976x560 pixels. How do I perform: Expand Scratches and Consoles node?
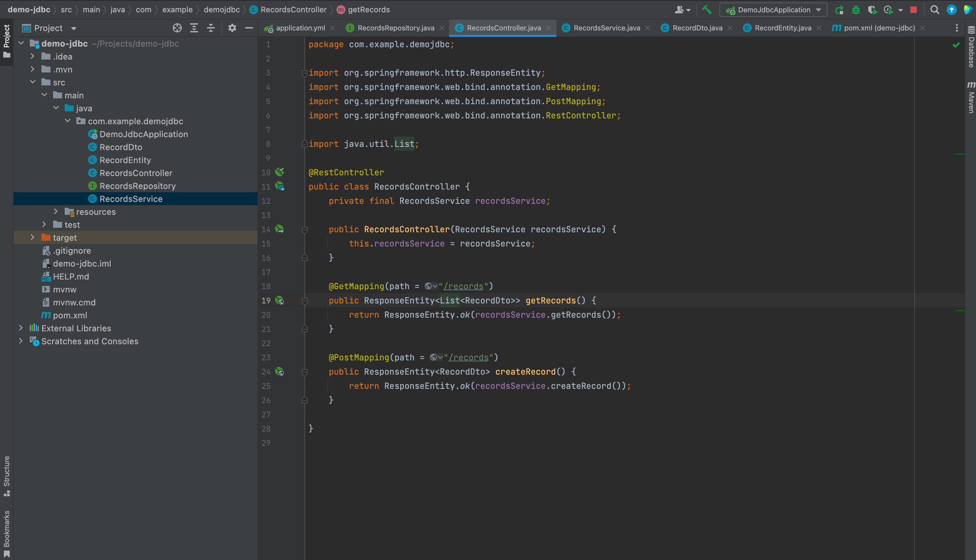pyautogui.click(x=21, y=341)
